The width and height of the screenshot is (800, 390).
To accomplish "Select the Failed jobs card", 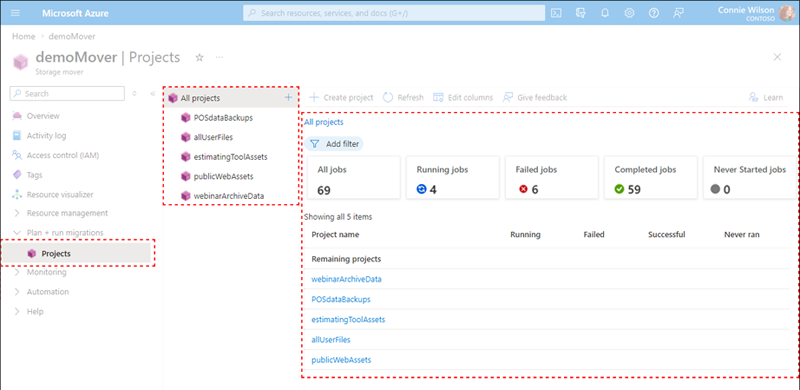I will pyautogui.click(x=552, y=177).
